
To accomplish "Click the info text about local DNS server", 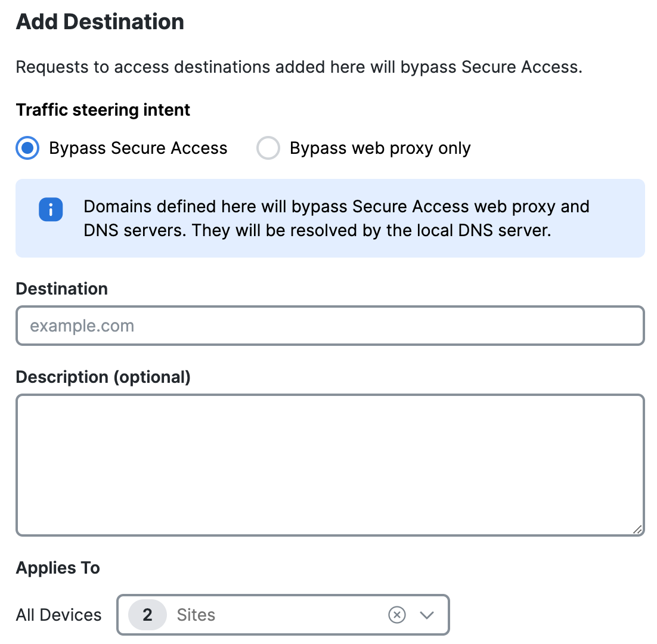I will click(336, 218).
